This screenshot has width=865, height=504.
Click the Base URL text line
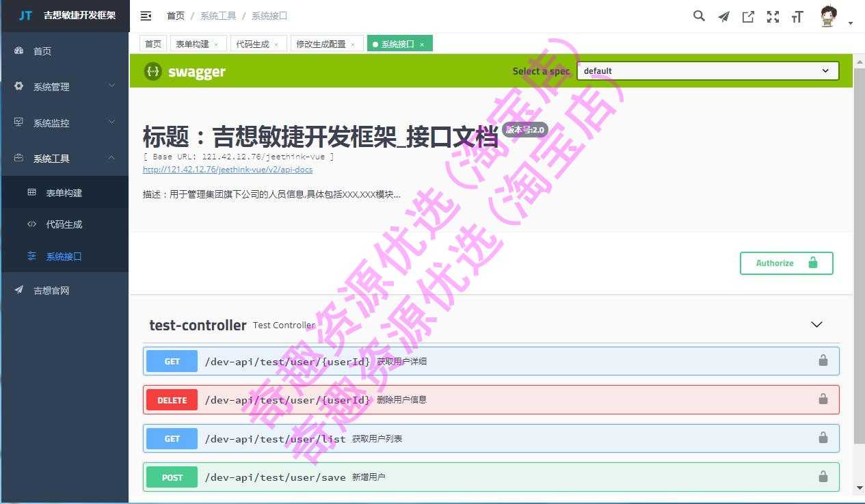(239, 157)
